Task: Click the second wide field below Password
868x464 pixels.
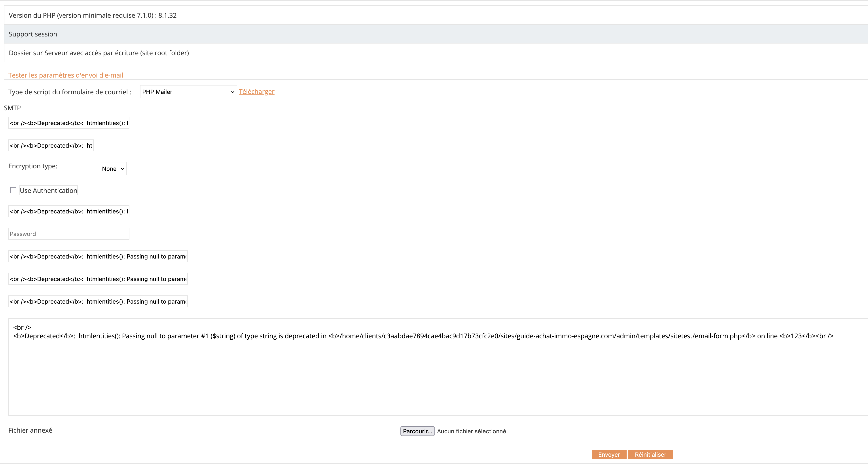Action: point(98,279)
